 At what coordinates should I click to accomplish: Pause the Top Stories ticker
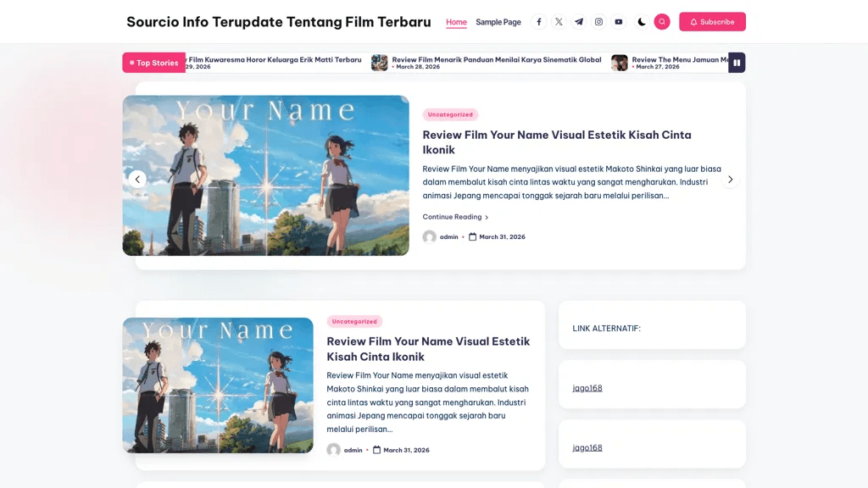pos(737,63)
